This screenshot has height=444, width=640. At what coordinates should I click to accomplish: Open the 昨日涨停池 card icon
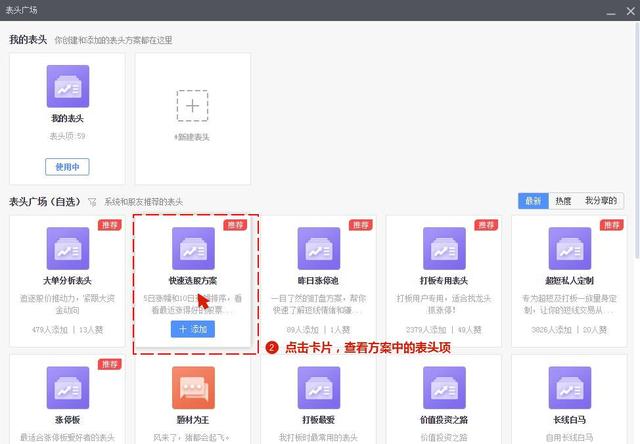point(319,249)
